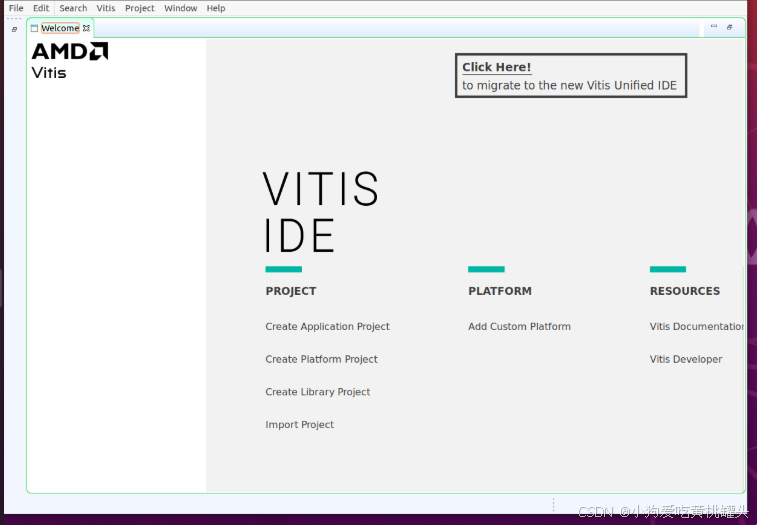The height and width of the screenshot is (526, 757).
Task: Click the RESOURCES section heading
Action: 685,291
